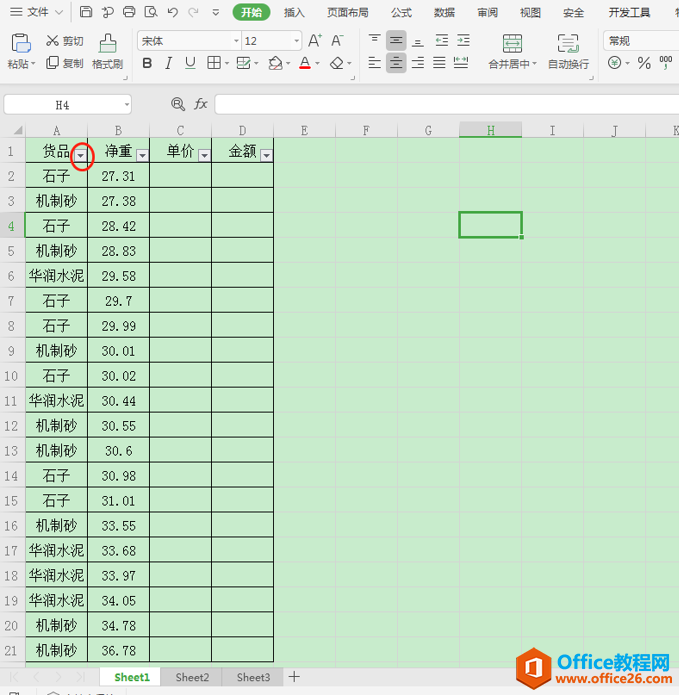Align text left
The width and height of the screenshot is (679, 696).
(375, 63)
